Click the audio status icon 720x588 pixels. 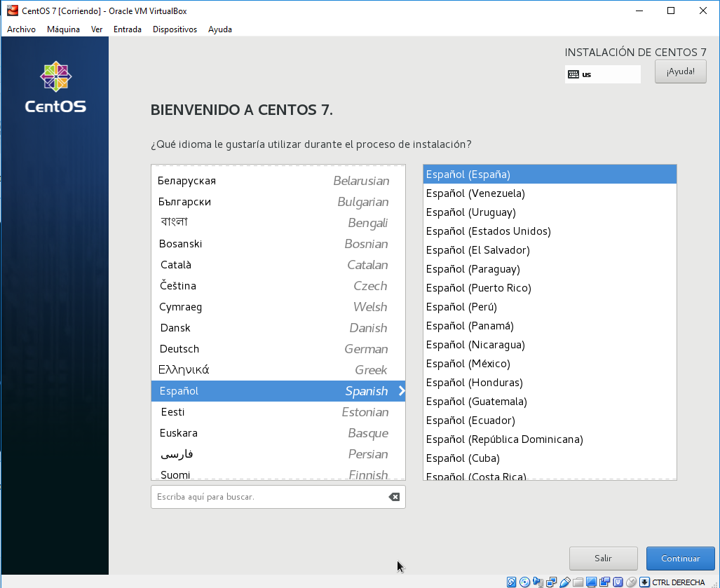click(538, 582)
